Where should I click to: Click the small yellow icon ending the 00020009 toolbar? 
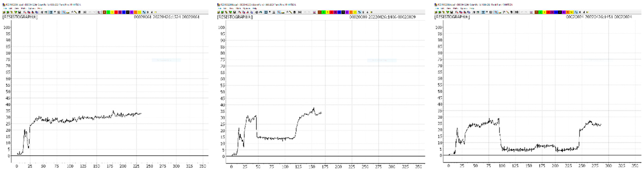click(x=371, y=12)
